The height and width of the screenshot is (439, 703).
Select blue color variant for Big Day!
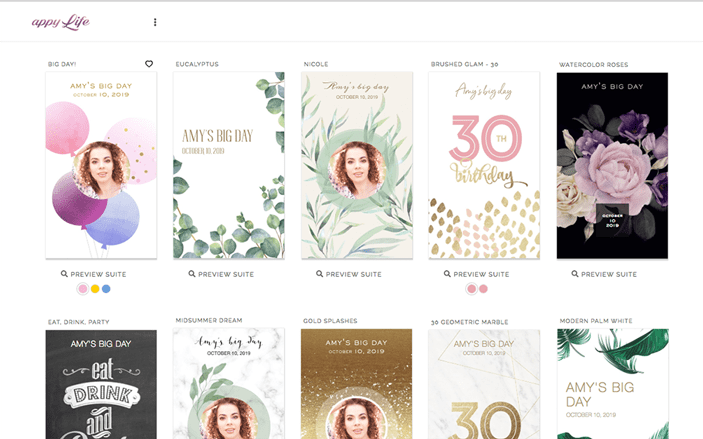coord(106,289)
